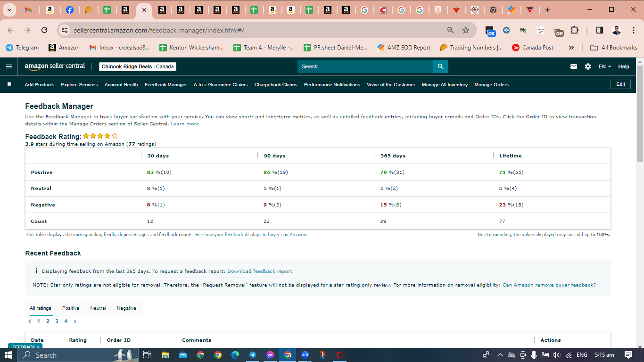Open the Mail app on the taskbar
The image size is (644, 362).
click(x=182, y=355)
